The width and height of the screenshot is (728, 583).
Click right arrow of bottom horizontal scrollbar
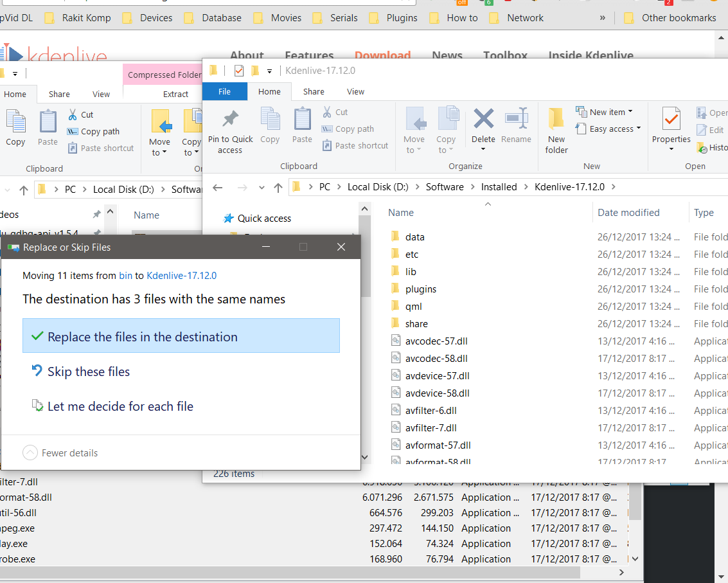pyautogui.click(x=622, y=572)
